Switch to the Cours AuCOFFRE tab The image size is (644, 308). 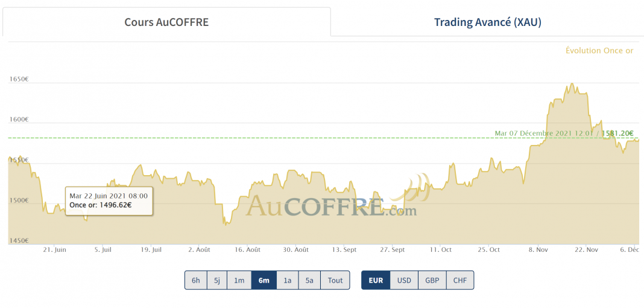(166, 22)
